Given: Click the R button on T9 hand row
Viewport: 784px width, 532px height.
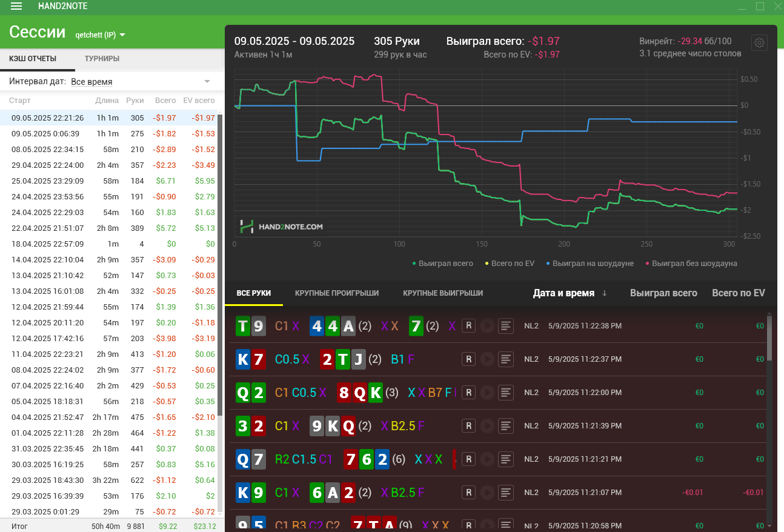Looking at the screenshot, I should 468,326.
